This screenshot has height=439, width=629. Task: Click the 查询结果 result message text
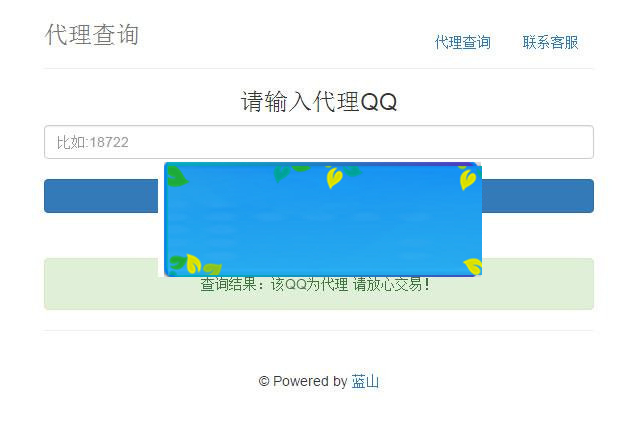click(315, 285)
